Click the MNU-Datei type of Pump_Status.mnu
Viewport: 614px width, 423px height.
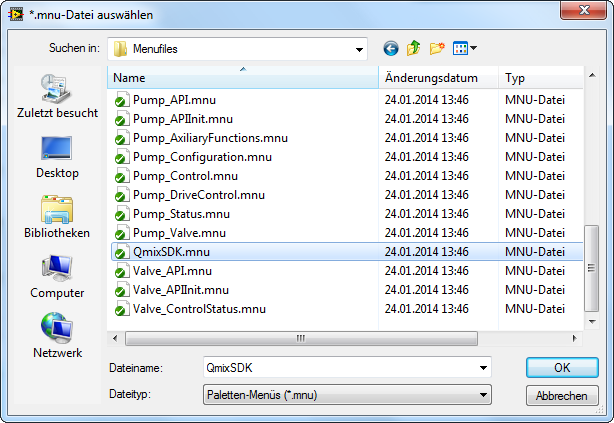(535, 214)
